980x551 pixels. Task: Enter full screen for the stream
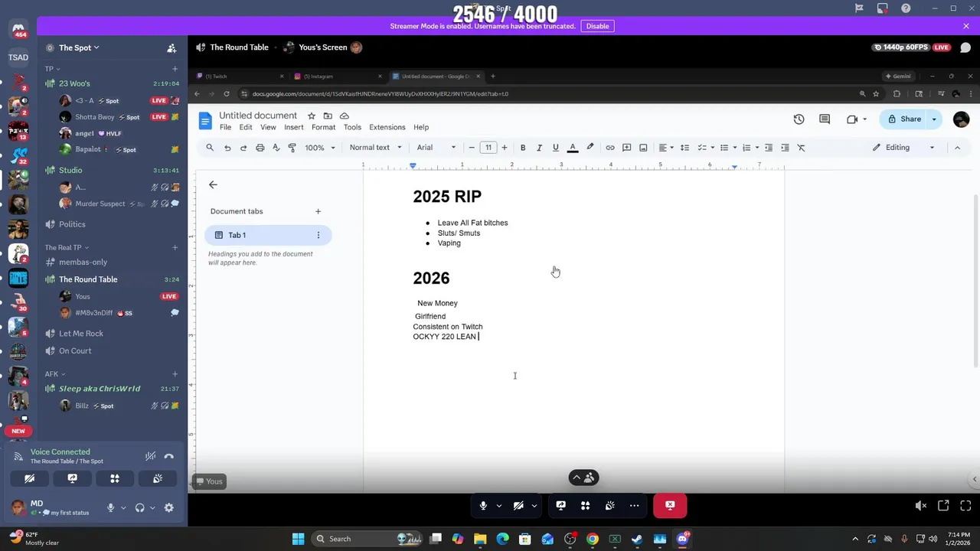pos(965,506)
